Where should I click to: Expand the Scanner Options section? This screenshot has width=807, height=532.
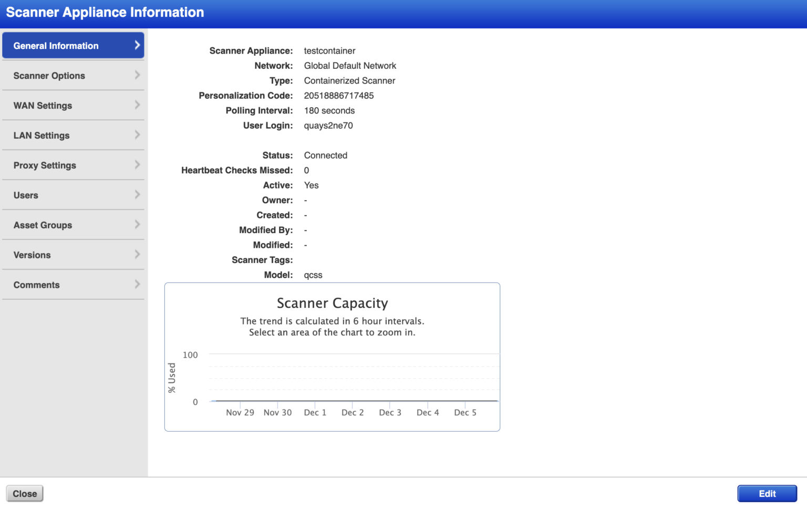click(63, 75)
